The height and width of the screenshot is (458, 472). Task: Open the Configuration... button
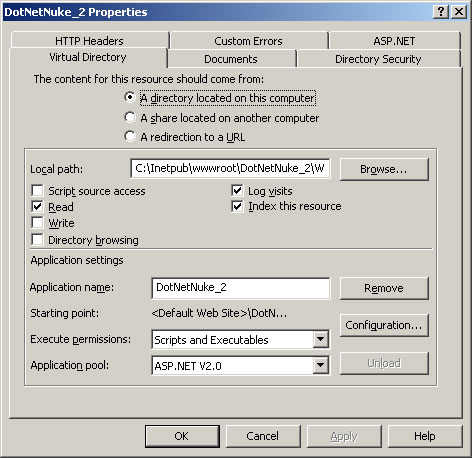384,325
